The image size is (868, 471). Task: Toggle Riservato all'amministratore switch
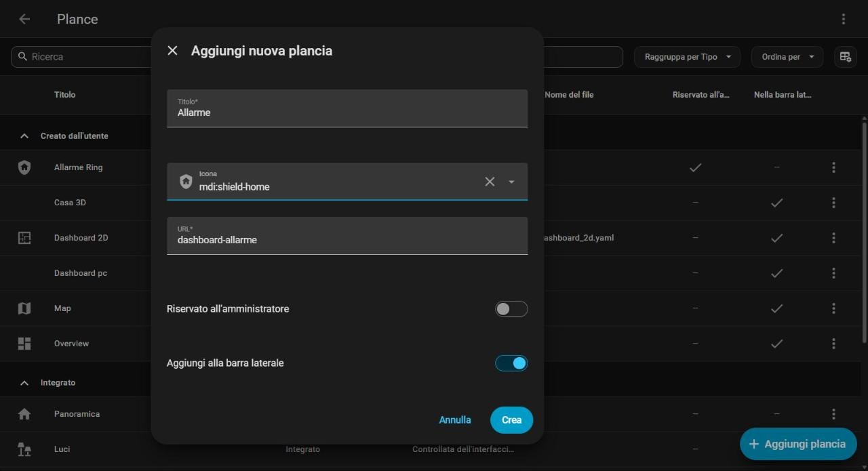[511, 309]
